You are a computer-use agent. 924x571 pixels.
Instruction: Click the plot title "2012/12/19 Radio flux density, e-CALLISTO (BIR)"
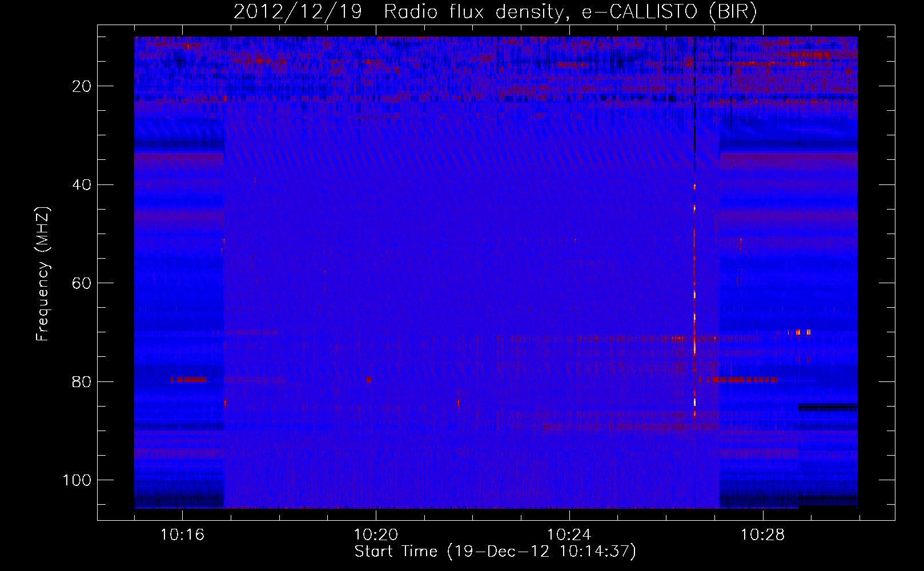[x=495, y=11]
